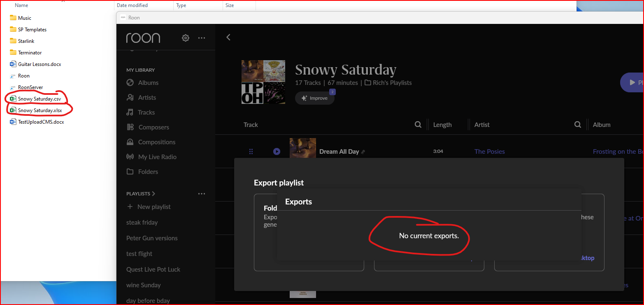644x305 pixels.
Task: Open Folders in Roon sidebar
Action: pyautogui.click(x=148, y=171)
